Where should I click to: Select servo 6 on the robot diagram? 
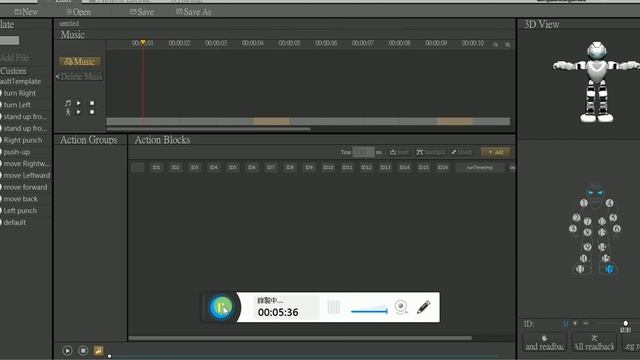617,229
